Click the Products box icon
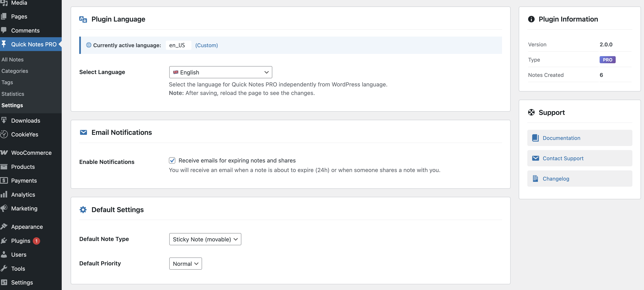644x290 pixels. pos(4,167)
